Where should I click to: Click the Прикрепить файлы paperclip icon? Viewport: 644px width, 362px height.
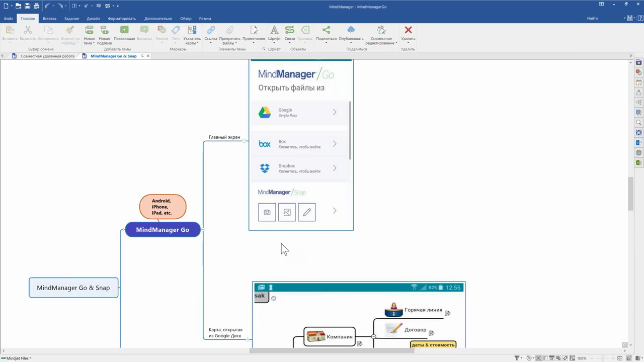coord(229,30)
